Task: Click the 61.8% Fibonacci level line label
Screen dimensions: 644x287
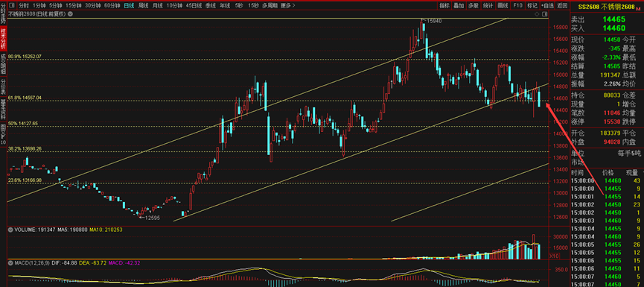Action: coord(25,98)
